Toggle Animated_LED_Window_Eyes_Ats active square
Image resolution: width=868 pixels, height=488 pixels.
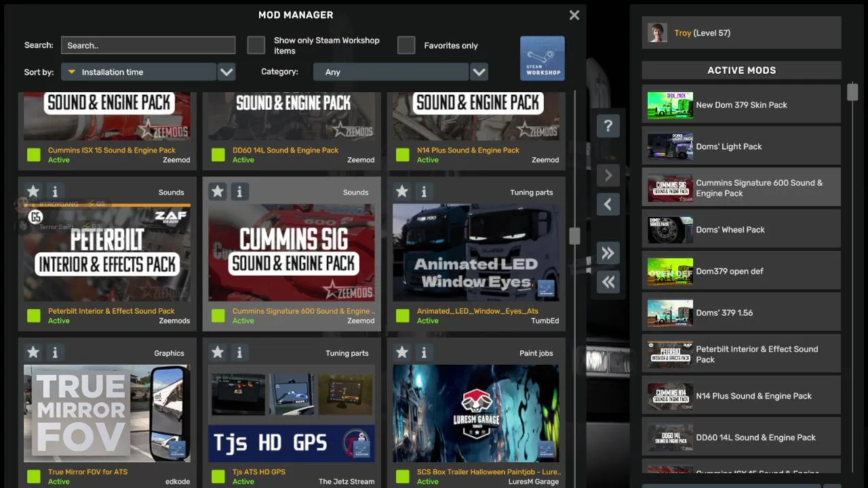(403, 316)
